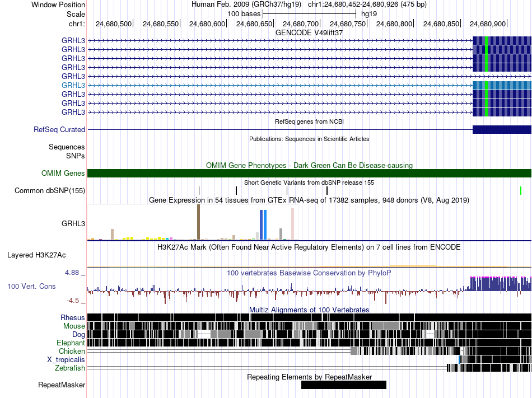Image resolution: width=532 pixels, height=398 pixels.
Task: Click the blue GTEx expression bars
Action: tap(263, 225)
